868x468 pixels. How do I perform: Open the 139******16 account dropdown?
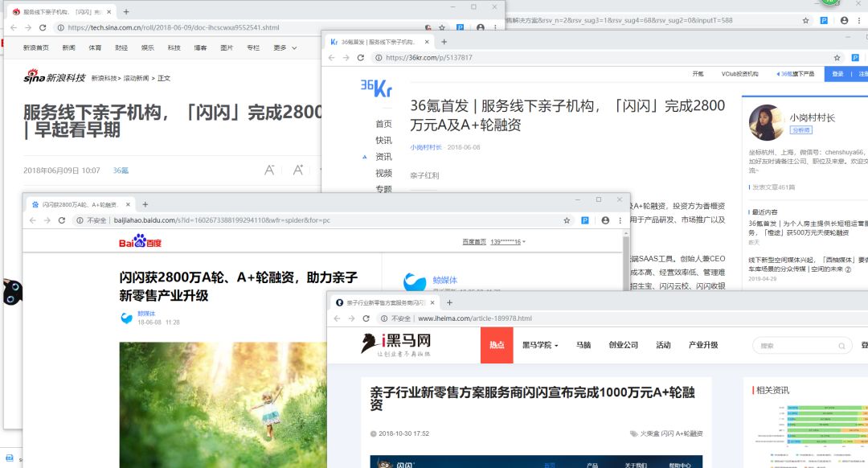508,241
